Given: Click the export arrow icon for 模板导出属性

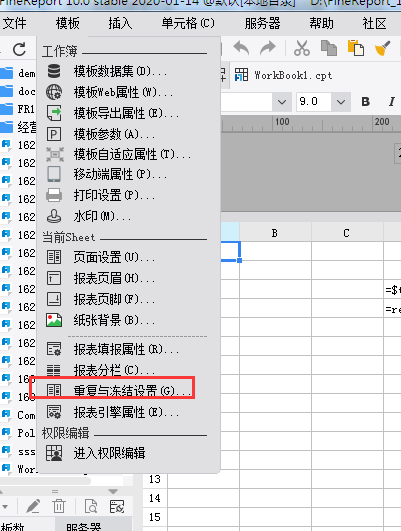Looking at the screenshot, I should (x=54, y=113).
